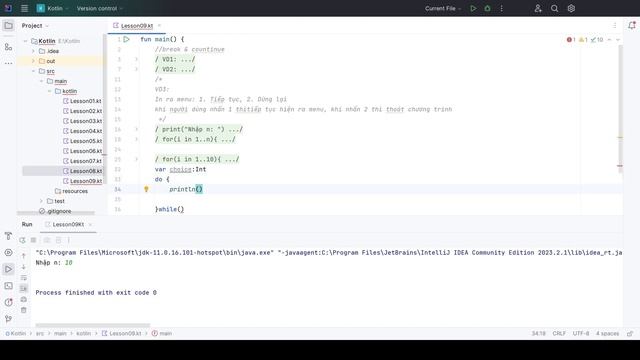The height and width of the screenshot is (360, 640).
Task: Open Lesson09.kt from project tree
Action: click(x=82, y=181)
